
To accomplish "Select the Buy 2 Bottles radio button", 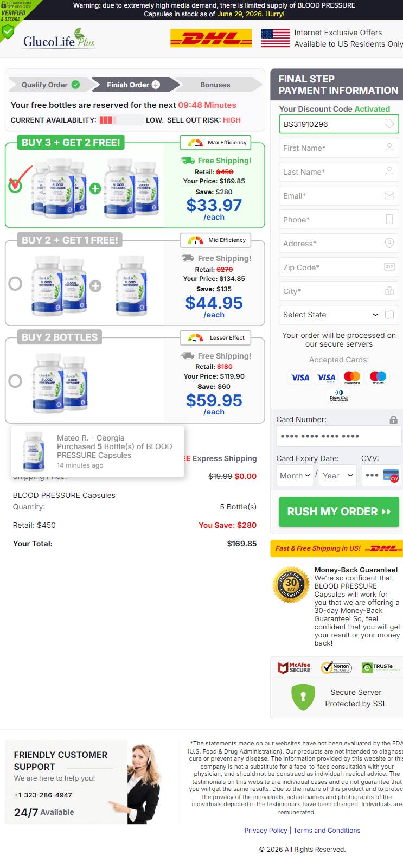I will [15, 381].
